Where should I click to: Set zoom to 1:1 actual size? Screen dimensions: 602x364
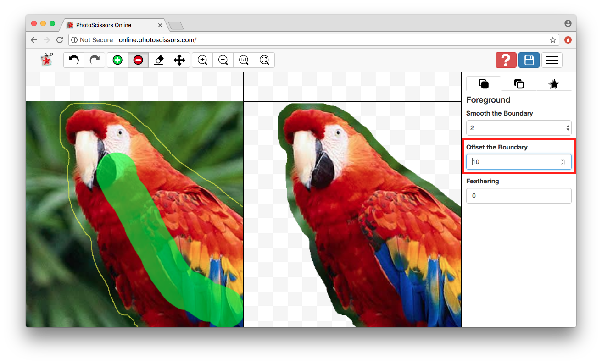pos(244,60)
